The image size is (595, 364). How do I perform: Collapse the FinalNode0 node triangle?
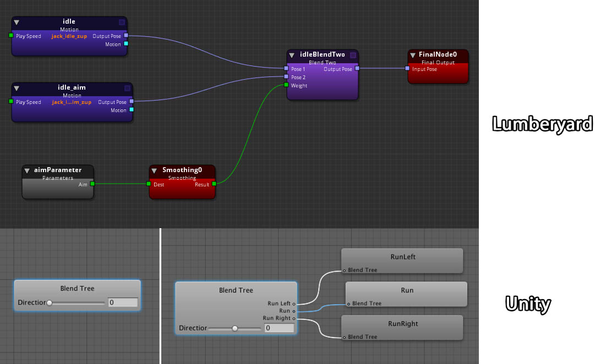(413, 56)
